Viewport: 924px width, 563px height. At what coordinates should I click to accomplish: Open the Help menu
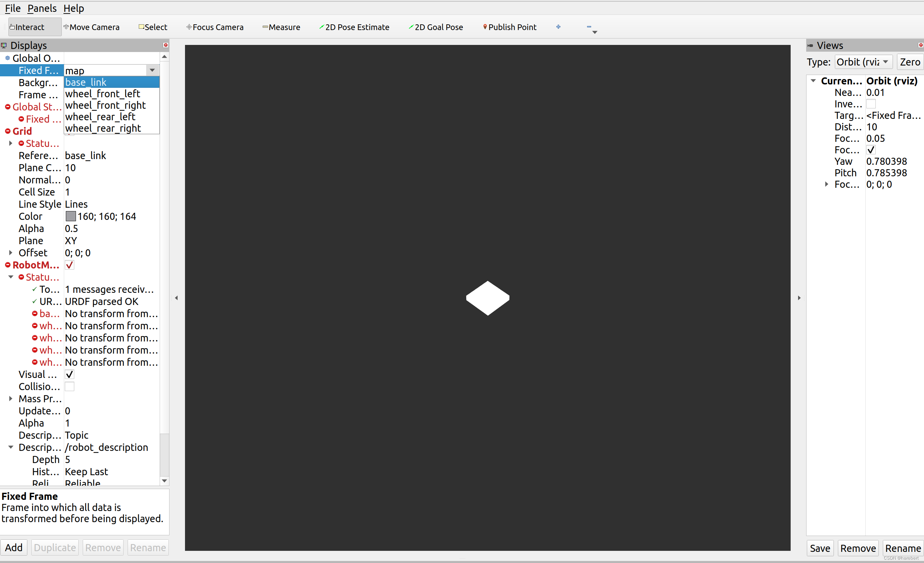[x=74, y=8]
